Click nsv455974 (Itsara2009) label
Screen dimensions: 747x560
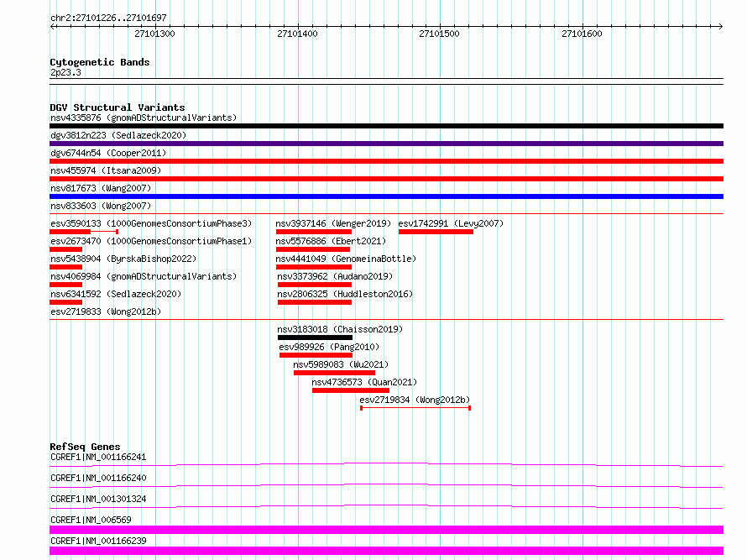[x=106, y=170]
